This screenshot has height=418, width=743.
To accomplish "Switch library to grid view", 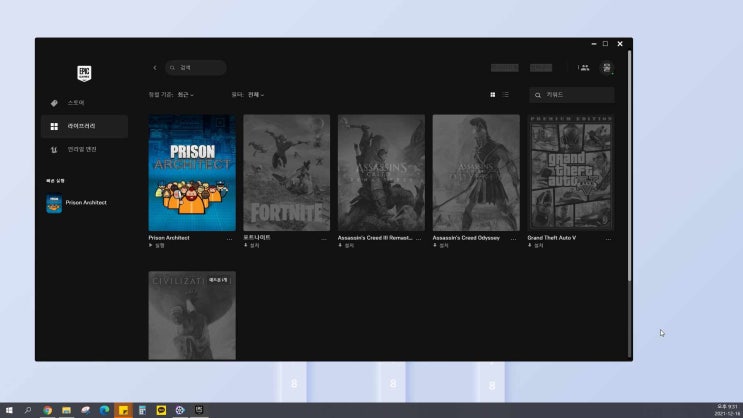I will click(493, 95).
